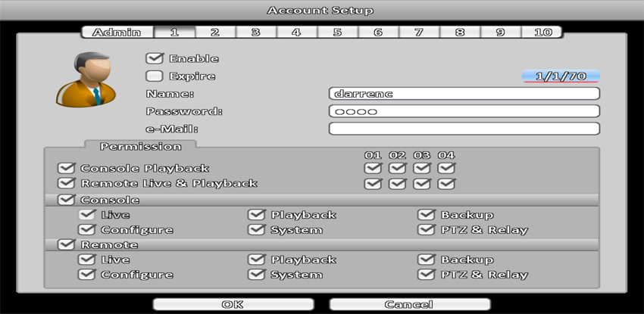Select user account tab 10
The height and width of the screenshot is (314, 644).
(542, 33)
